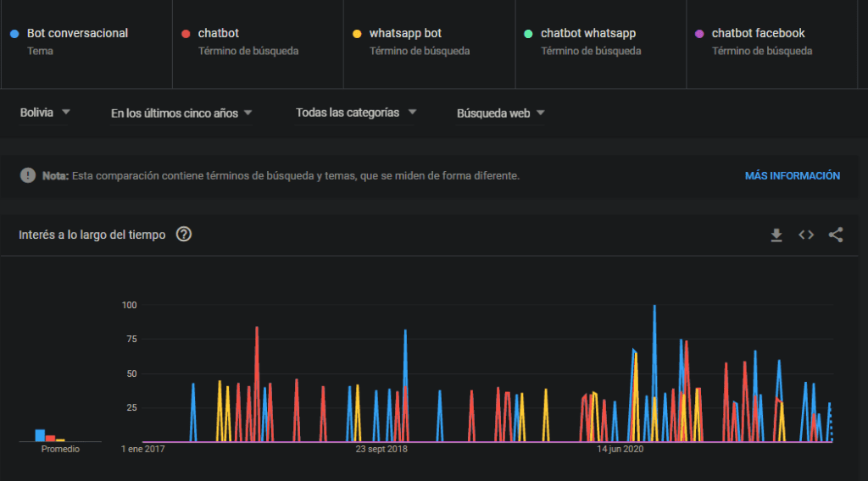Click the green dot beside chatbot whatsapp

point(528,34)
